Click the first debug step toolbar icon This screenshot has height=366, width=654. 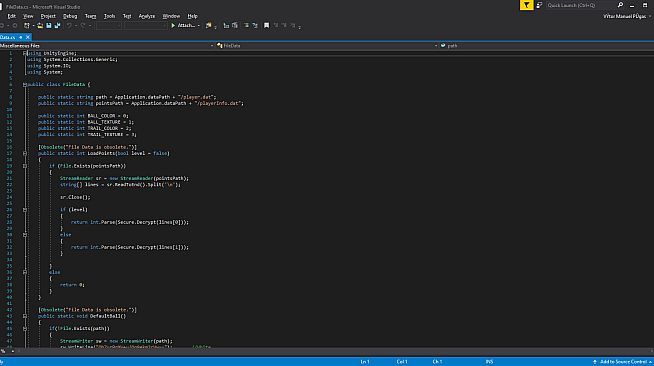226,25
